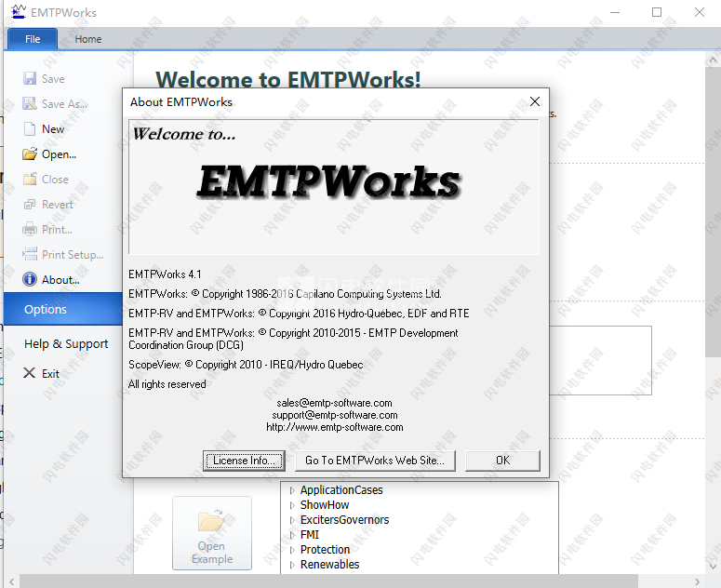Expand the FMI tree node
Screen dimensions: 721x588
[292, 535]
